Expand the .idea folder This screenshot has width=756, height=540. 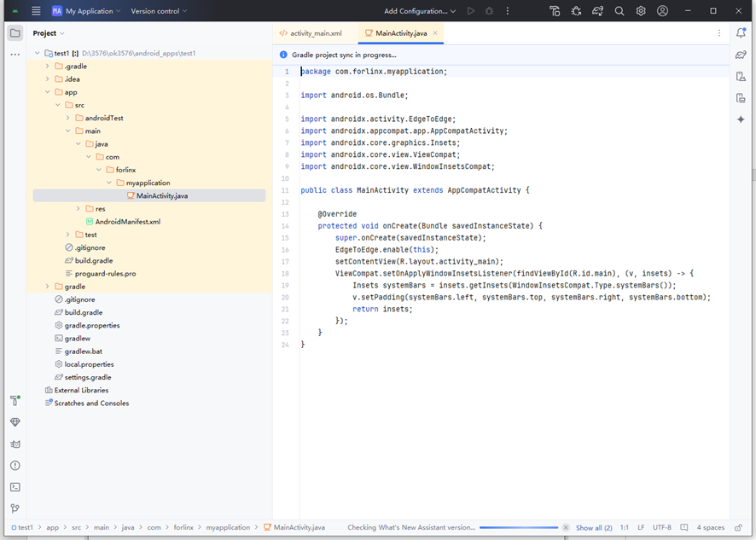[47, 79]
